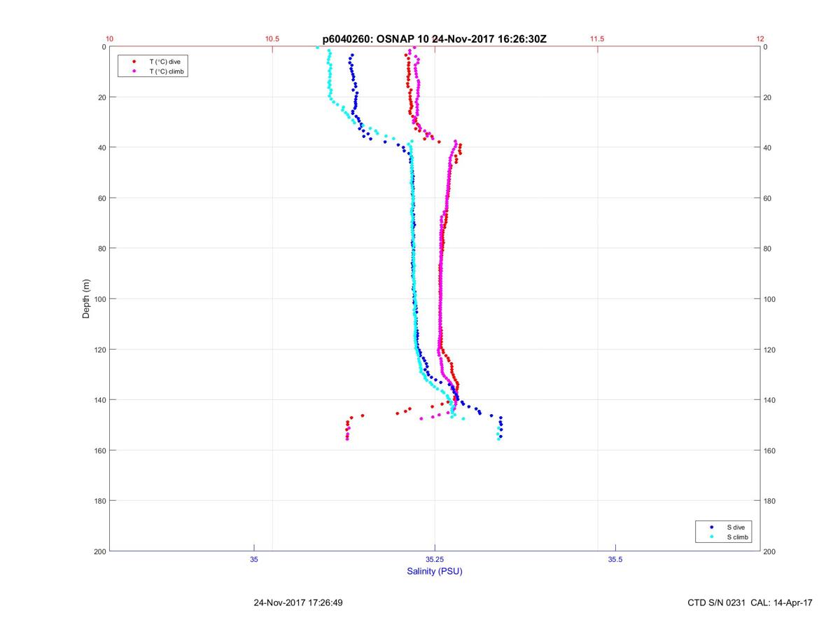
Task: Click the red 11.5 temperature tick label
Action: pyautogui.click(x=597, y=39)
